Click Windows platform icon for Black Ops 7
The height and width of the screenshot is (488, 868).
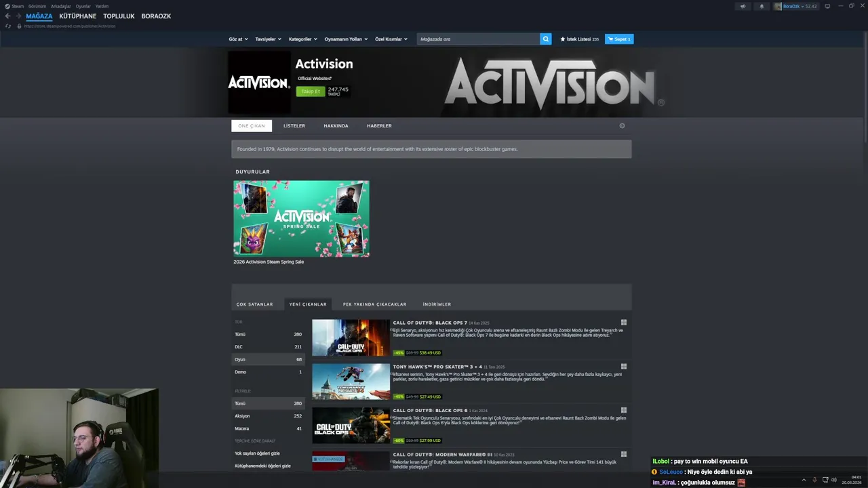[x=623, y=323]
